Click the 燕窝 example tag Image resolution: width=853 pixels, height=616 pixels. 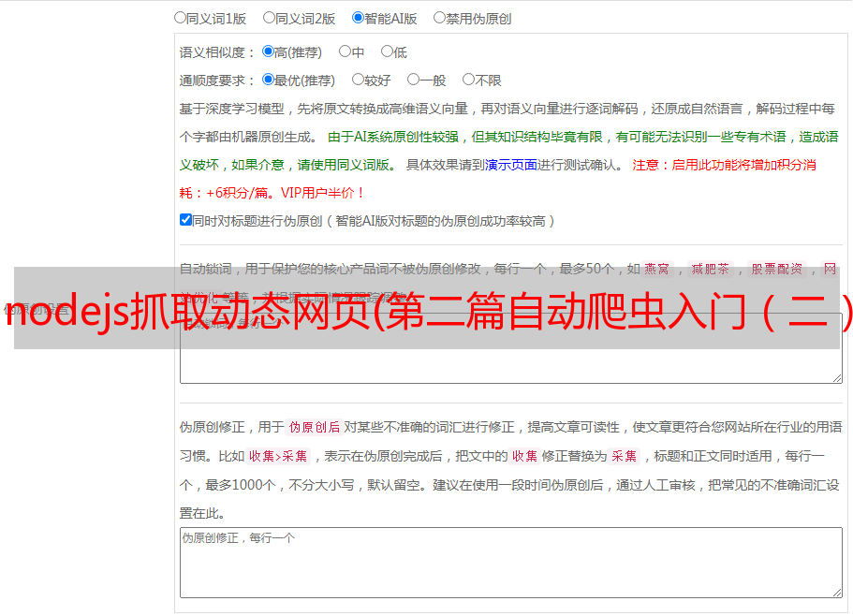pos(657,269)
